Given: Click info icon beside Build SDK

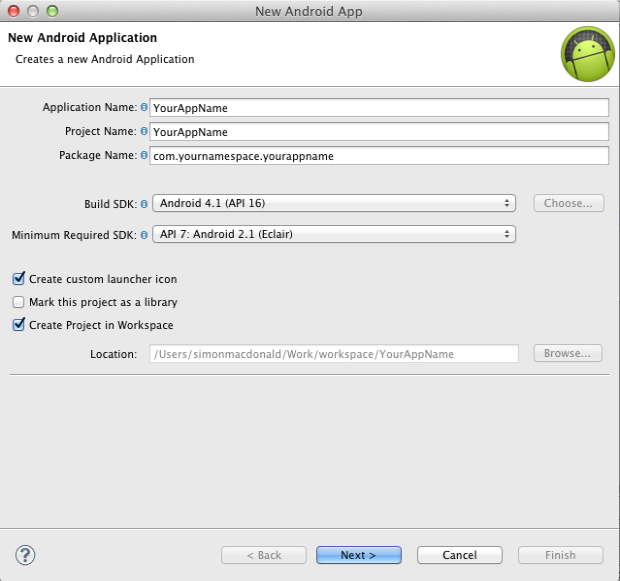Looking at the screenshot, I should (144, 204).
